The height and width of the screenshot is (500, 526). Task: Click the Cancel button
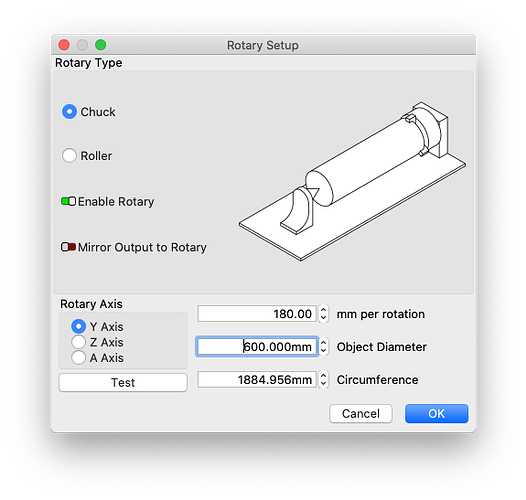pyautogui.click(x=361, y=413)
